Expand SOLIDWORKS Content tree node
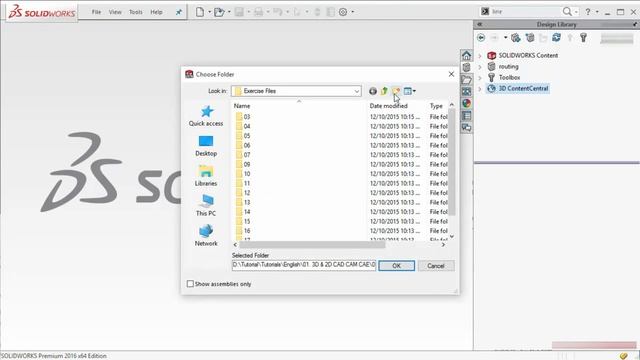Image resolution: width=640 pixels, height=360 pixels. point(480,56)
